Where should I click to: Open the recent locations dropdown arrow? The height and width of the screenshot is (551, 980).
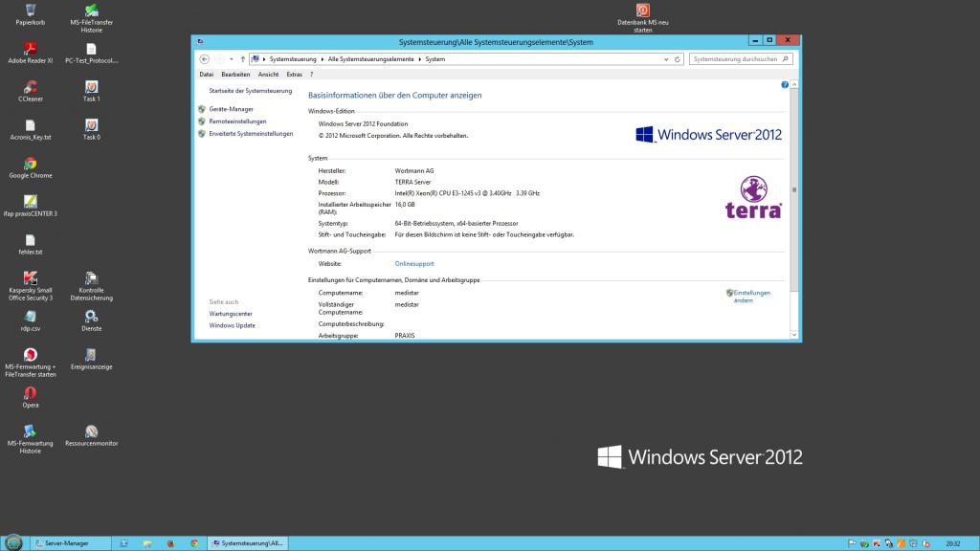(x=232, y=59)
